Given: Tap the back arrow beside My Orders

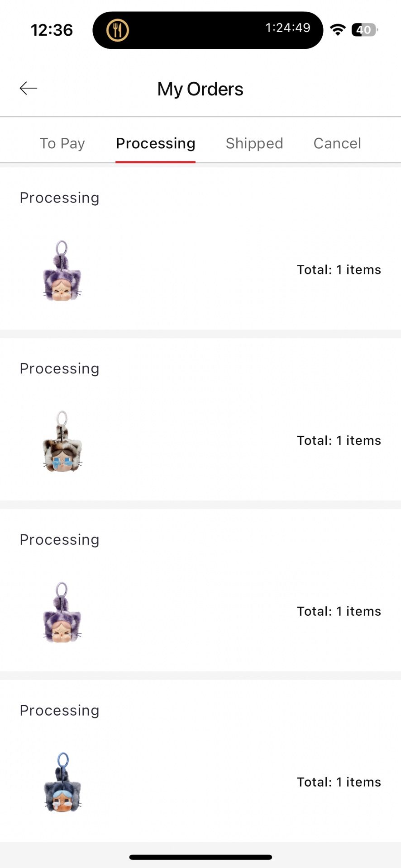Looking at the screenshot, I should [28, 88].
